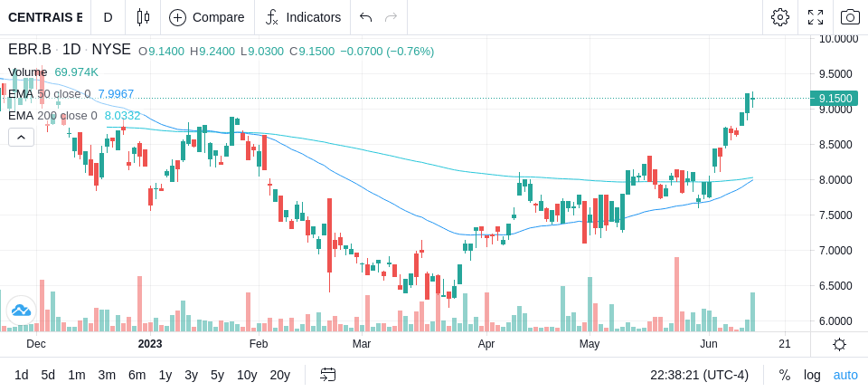Collapse the indicator legend chevron
The image size is (868, 392).
pyautogui.click(x=21, y=137)
